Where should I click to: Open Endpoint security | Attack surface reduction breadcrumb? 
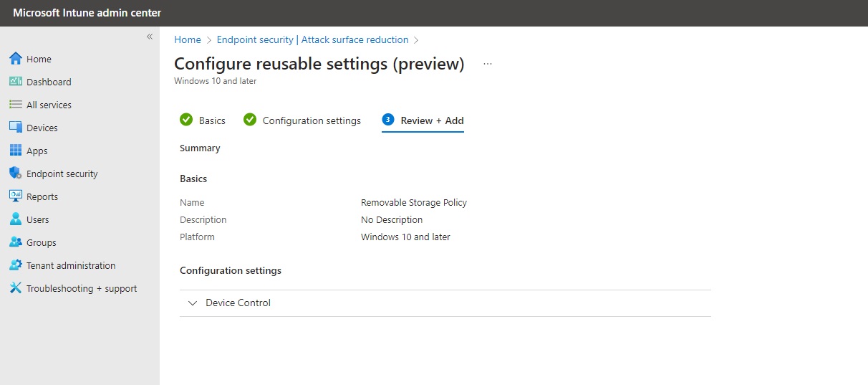pyautogui.click(x=312, y=39)
